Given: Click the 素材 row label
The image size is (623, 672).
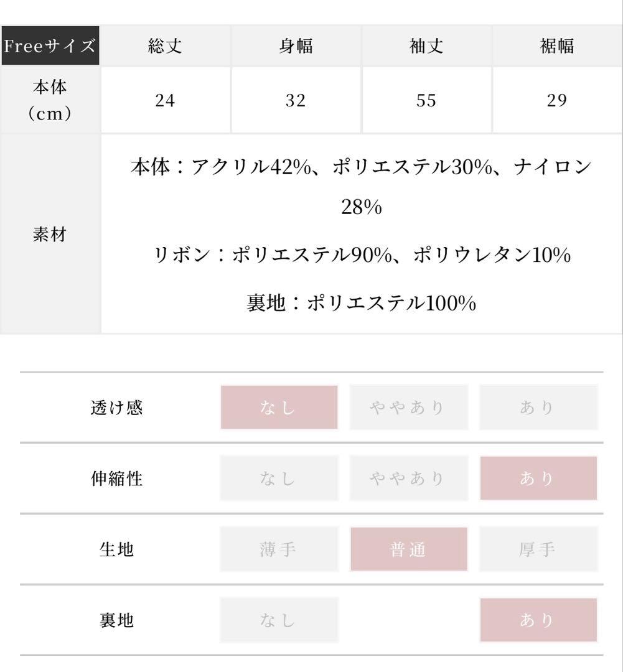Looking at the screenshot, I should coord(50,235).
